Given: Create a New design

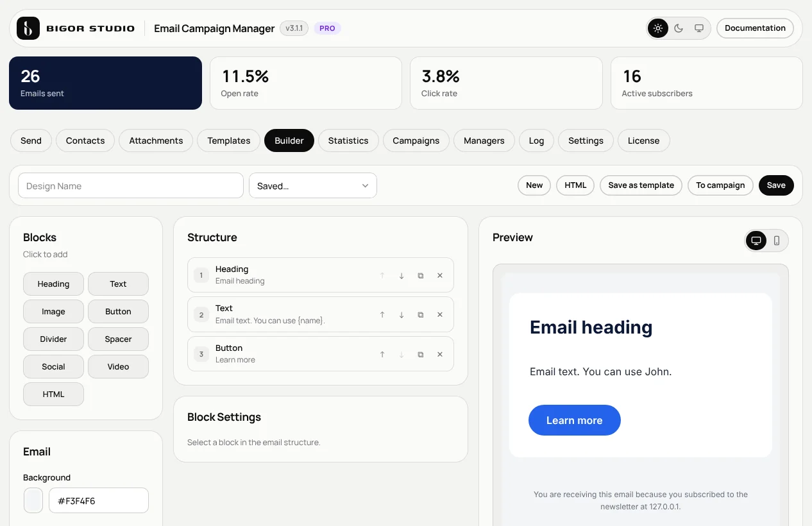Looking at the screenshot, I should (534, 185).
